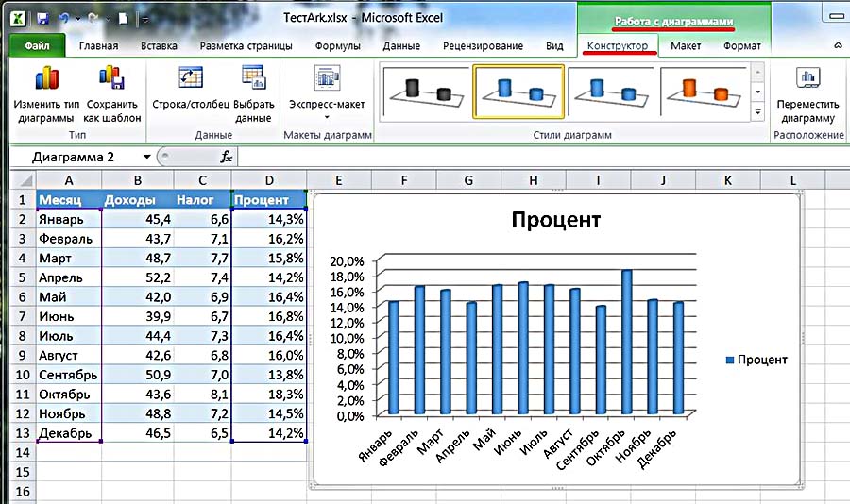Image resolution: width=850 pixels, height=504 pixels.
Task: Select the cell with value 39,9
Action: click(x=138, y=316)
